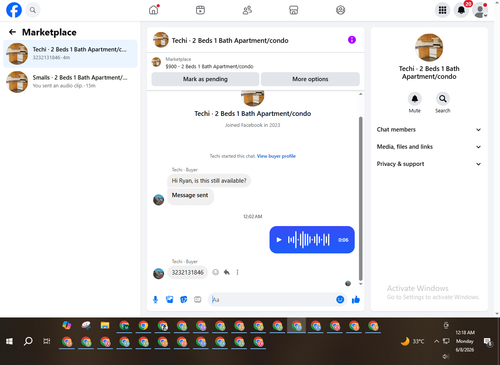The width and height of the screenshot is (500, 365).
Task: Click More options button
Action: 310,79
